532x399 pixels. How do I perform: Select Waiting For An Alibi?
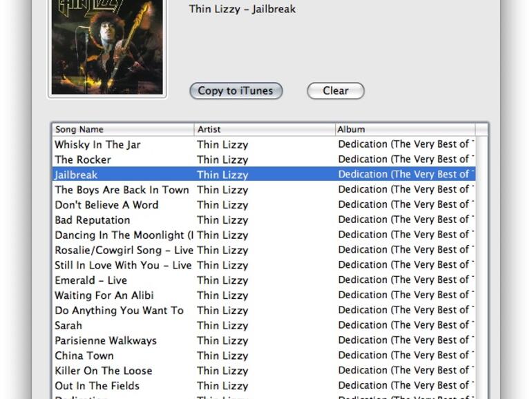pyautogui.click(x=264, y=295)
